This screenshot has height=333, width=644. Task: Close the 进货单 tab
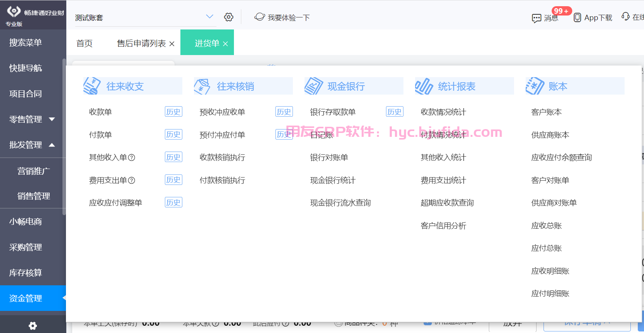coord(225,44)
